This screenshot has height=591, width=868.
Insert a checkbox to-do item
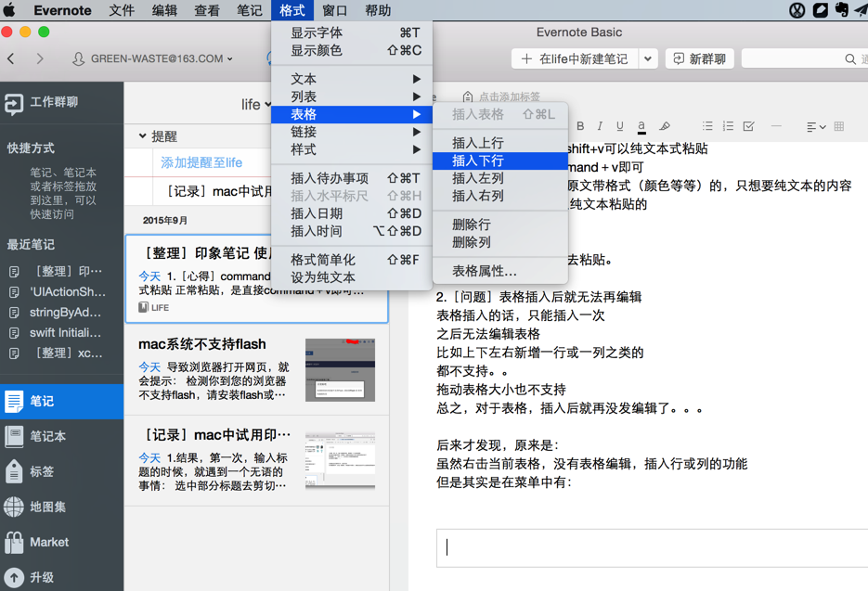(748, 126)
